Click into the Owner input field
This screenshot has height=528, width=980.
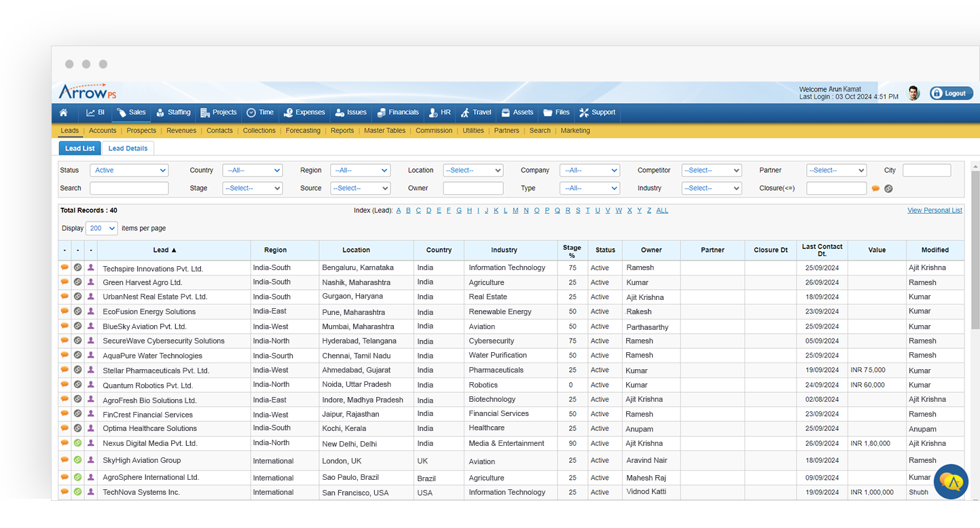pyautogui.click(x=473, y=188)
